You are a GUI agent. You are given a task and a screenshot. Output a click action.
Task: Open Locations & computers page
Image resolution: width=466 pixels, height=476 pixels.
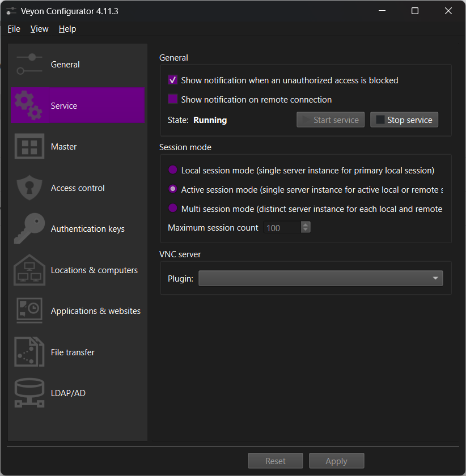tap(78, 270)
